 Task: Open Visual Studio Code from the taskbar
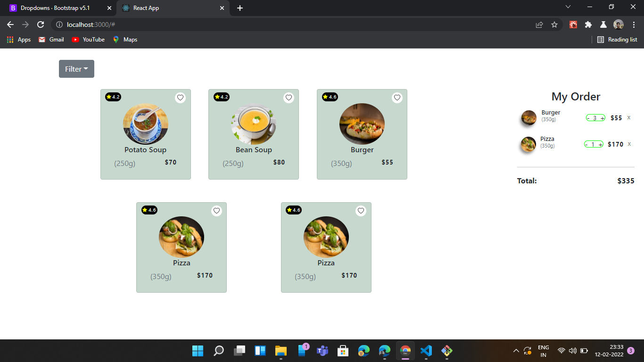click(426, 351)
